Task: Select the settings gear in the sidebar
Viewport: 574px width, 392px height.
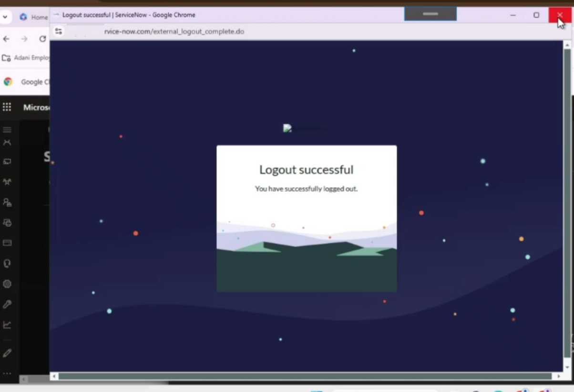Action: point(7,283)
